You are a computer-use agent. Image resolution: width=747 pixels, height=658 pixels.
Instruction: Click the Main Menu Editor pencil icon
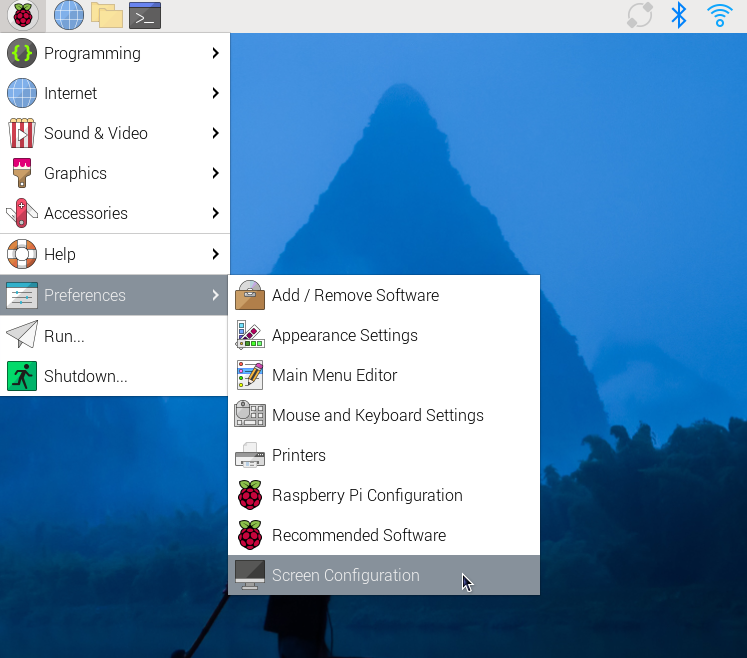point(250,375)
